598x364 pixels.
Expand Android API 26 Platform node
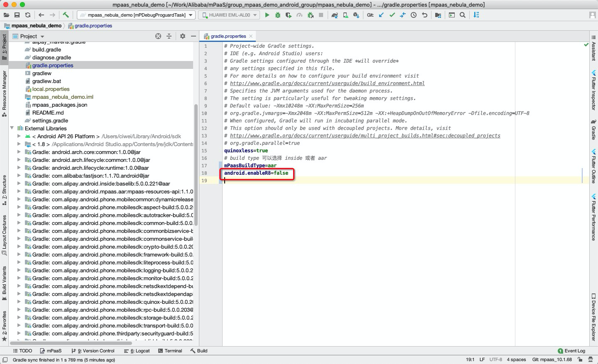[x=19, y=136]
